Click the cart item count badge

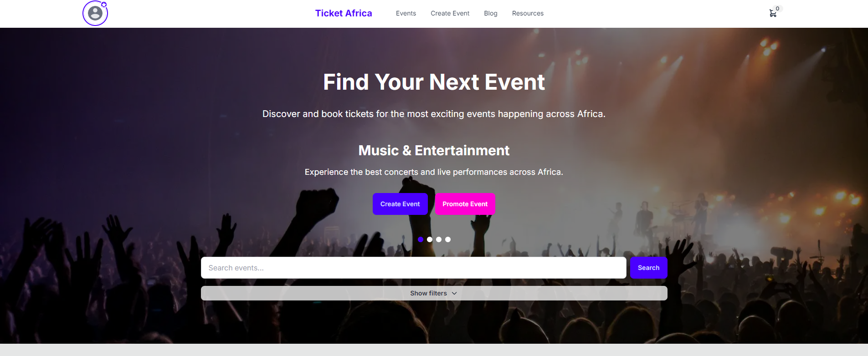(777, 9)
